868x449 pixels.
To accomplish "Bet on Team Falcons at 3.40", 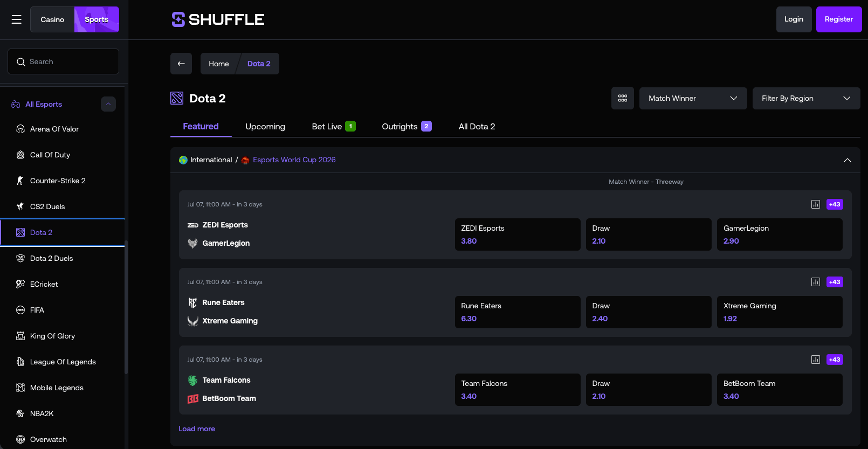I will 518,390.
